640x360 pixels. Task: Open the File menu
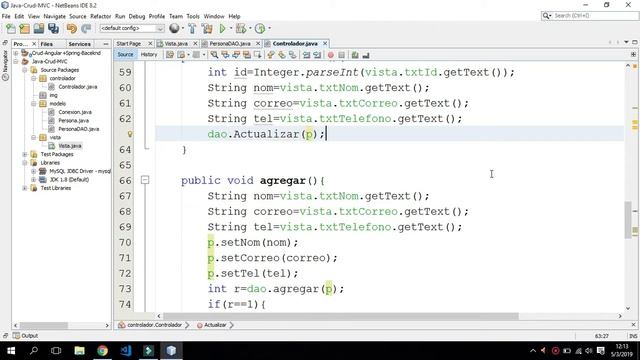6,16
